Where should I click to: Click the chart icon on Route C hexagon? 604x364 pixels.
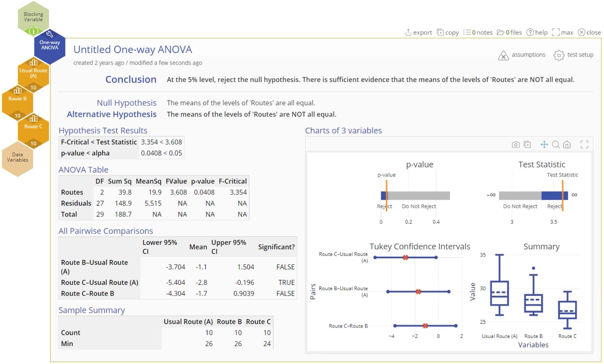33,118
